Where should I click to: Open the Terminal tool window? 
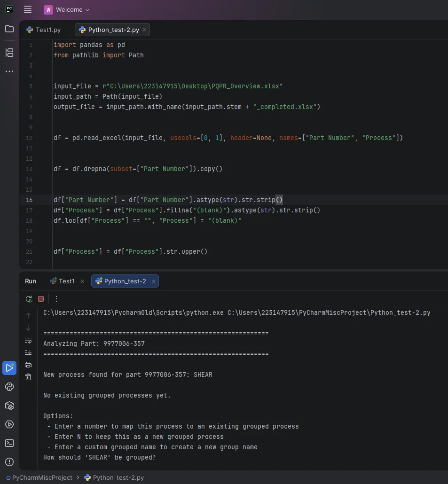9,443
